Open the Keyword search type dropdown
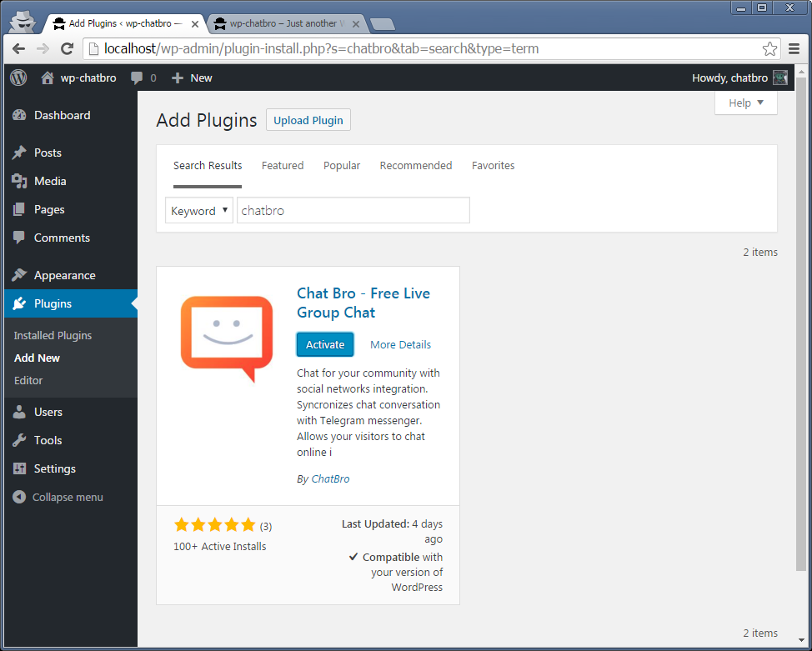Viewport: 812px width, 651px height. pyautogui.click(x=199, y=210)
